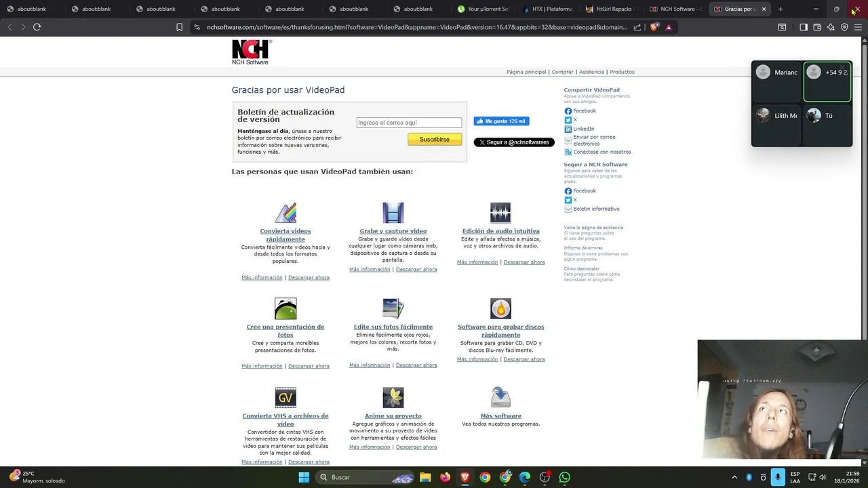Viewport: 868px width, 488px height.
Task: Click Conéctese con nosotros link
Action: (602, 152)
